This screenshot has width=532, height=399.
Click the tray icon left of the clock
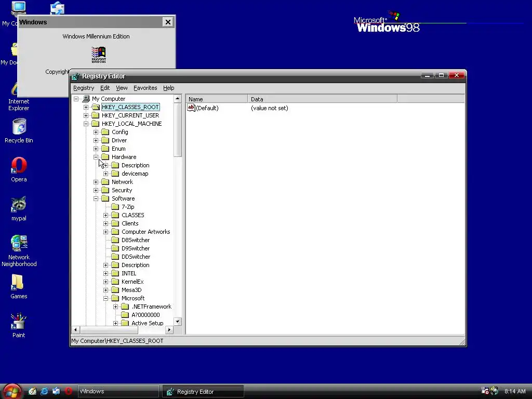(495, 391)
